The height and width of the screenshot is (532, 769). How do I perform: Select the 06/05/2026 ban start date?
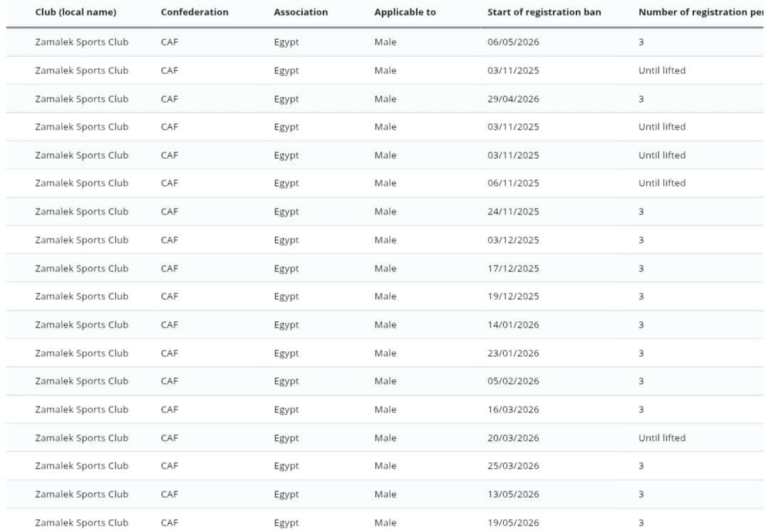pyautogui.click(x=513, y=42)
